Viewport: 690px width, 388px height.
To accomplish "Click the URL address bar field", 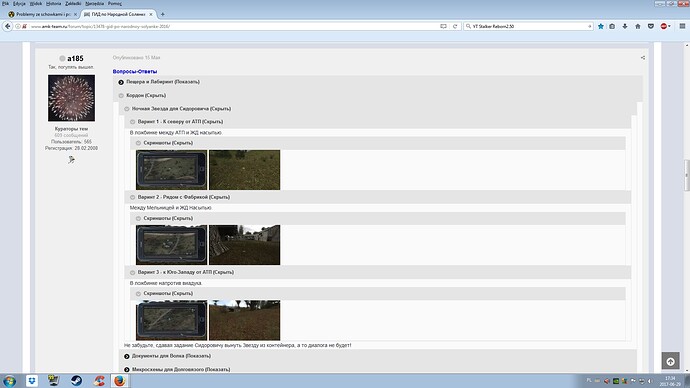I will pyautogui.click(x=233, y=26).
